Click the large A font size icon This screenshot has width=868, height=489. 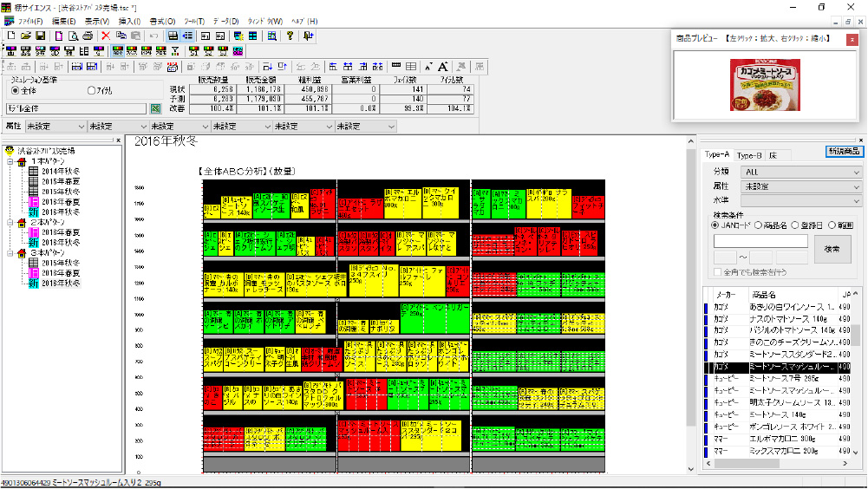coord(442,66)
